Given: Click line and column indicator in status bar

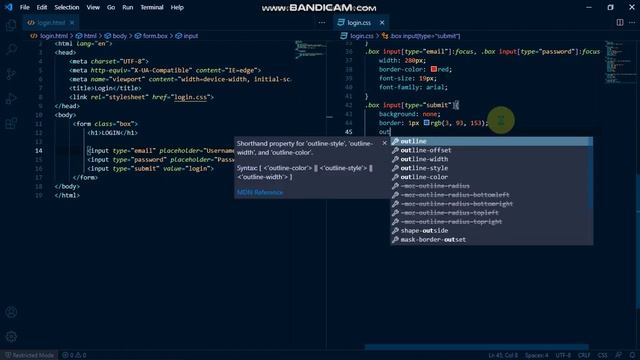Looking at the screenshot, I should click(x=503, y=355).
